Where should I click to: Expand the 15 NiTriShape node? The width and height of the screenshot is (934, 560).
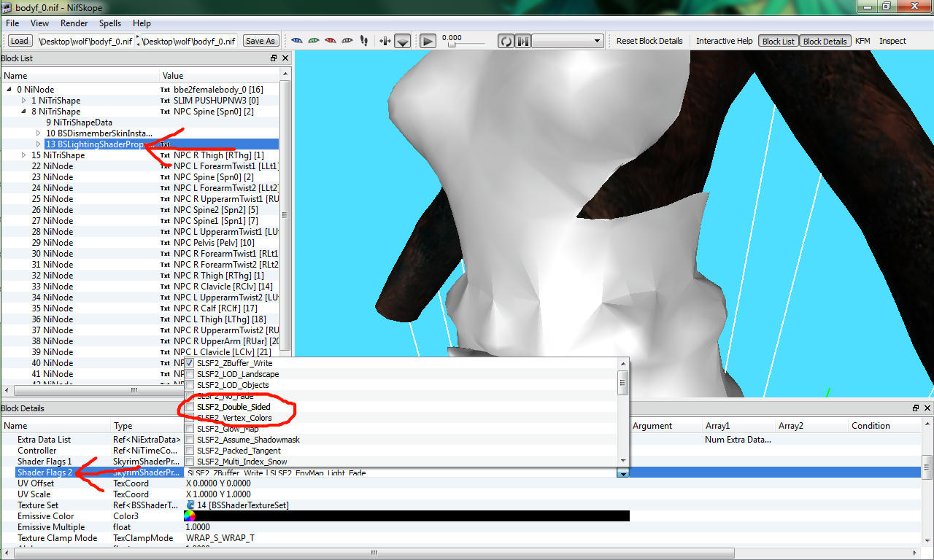click(24, 155)
